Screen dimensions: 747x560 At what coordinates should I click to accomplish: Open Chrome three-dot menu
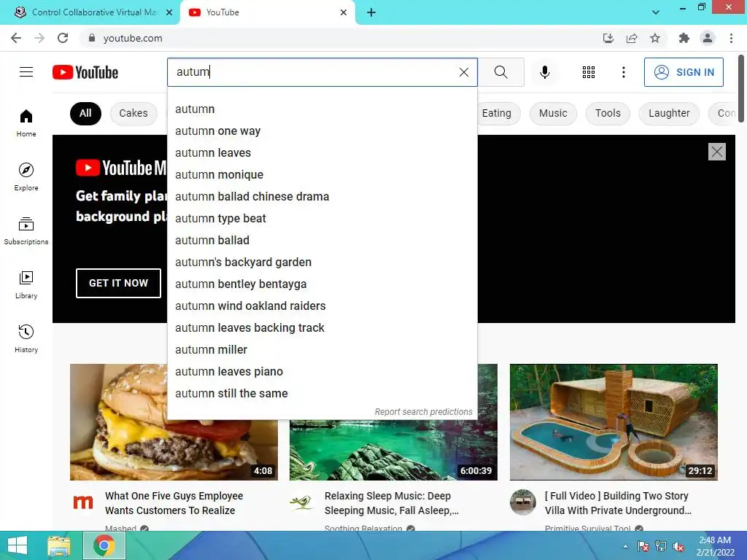[x=731, y=38]
